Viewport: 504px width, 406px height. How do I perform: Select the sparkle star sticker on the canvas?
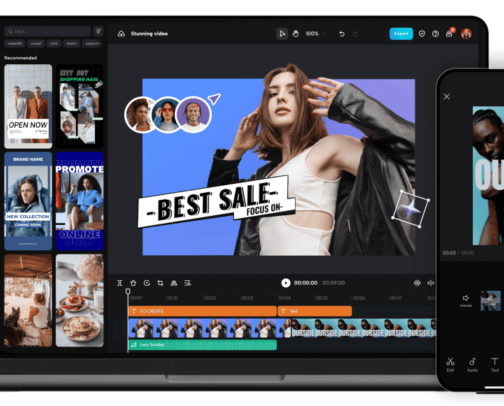coord(411,209)
